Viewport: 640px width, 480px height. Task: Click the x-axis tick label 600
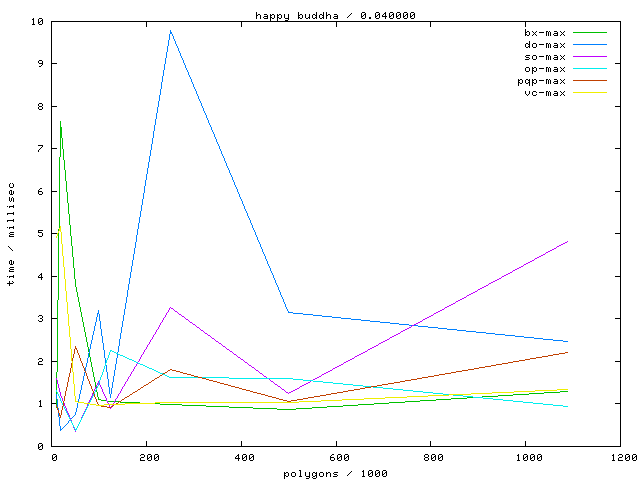338,458
